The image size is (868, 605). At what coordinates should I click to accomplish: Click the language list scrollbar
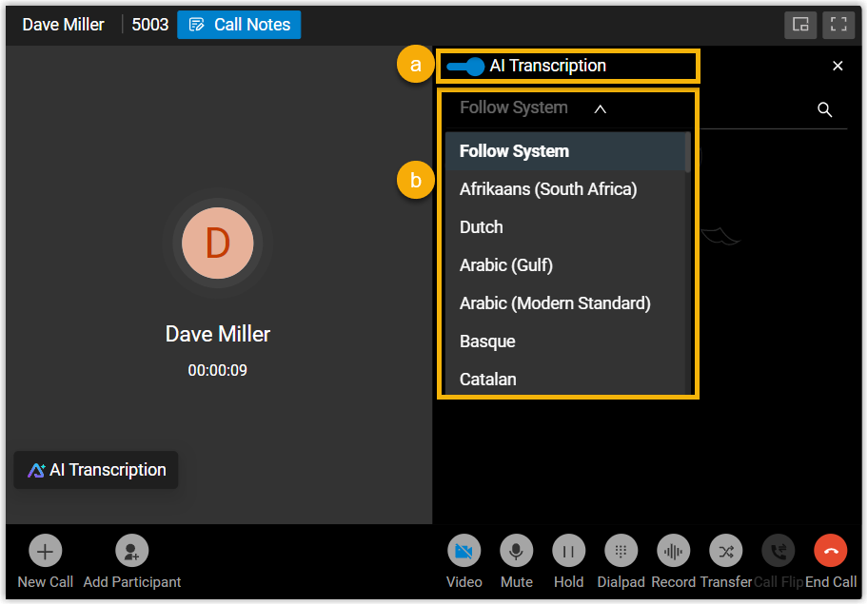point(688,154)
